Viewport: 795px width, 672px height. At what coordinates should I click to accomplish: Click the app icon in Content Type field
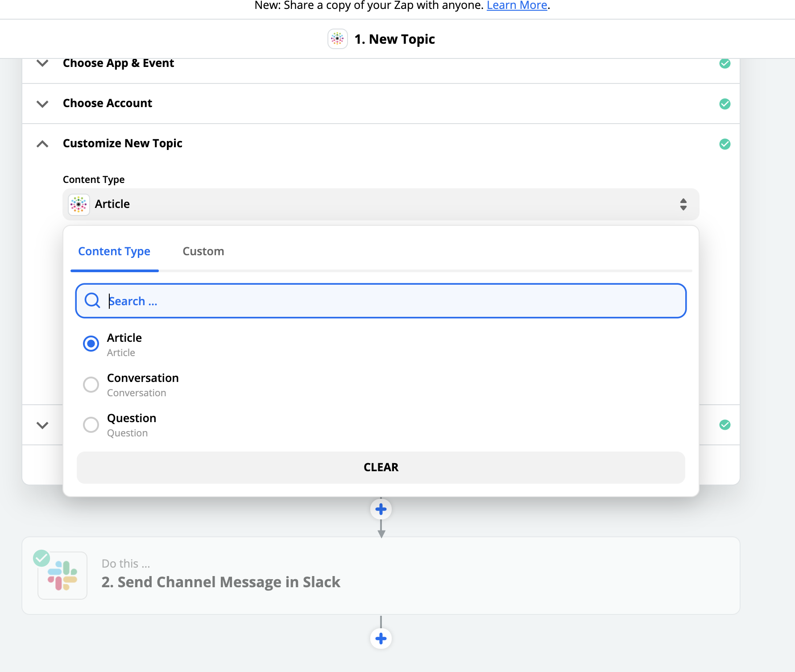pos(79,204)
